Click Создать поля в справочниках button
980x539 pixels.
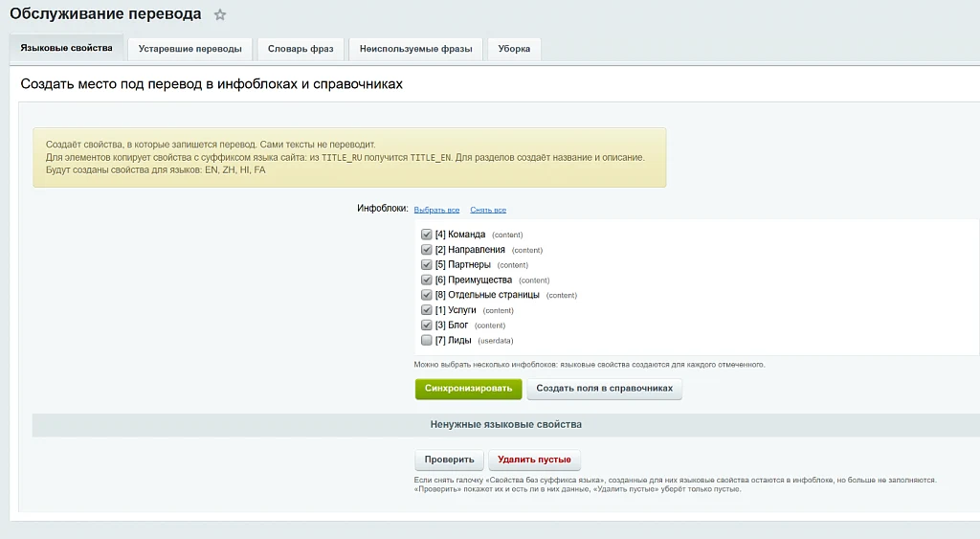coord(605,389)
